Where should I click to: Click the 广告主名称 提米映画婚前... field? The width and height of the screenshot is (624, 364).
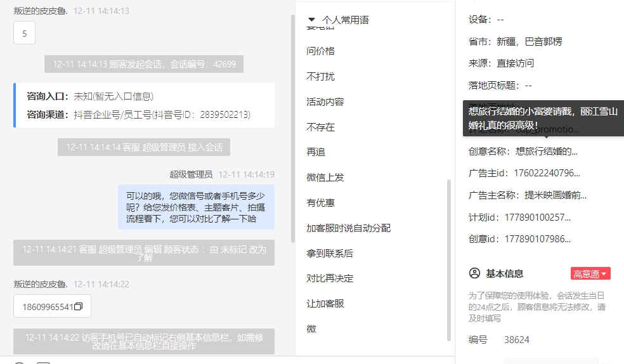point(528,195)
